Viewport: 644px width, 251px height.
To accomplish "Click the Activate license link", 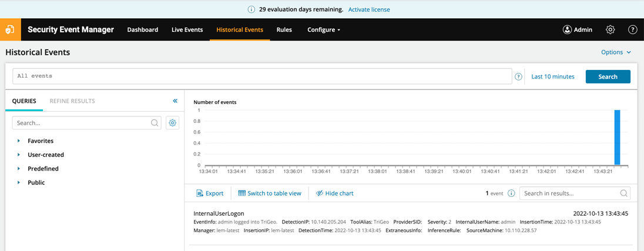I will (369, 9).
